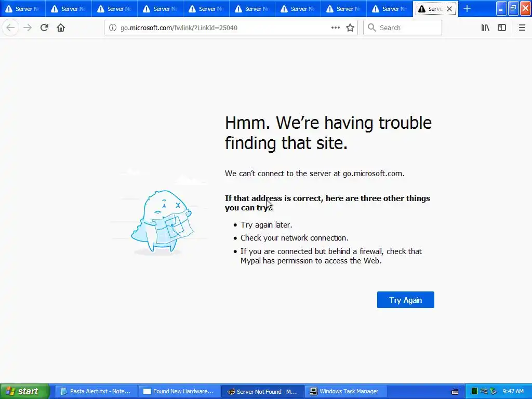Screen dimensions: 532x399
Task: Open the Windows start menu
Action: (25, 391)
